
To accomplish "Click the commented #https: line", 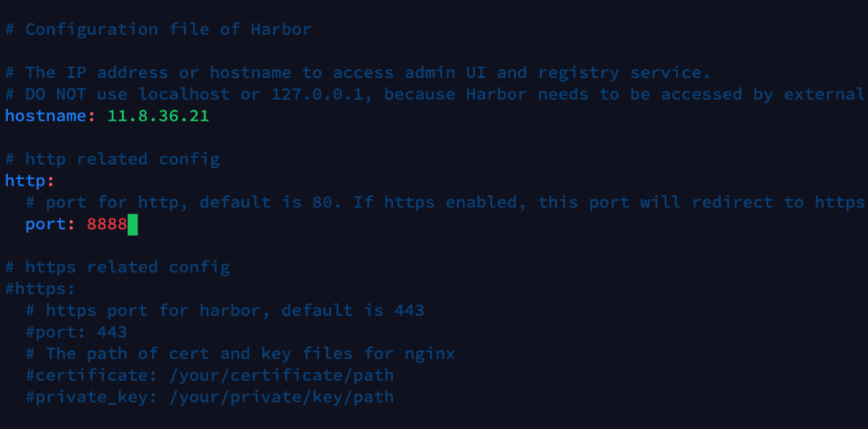I will click(x=40, y=288).
